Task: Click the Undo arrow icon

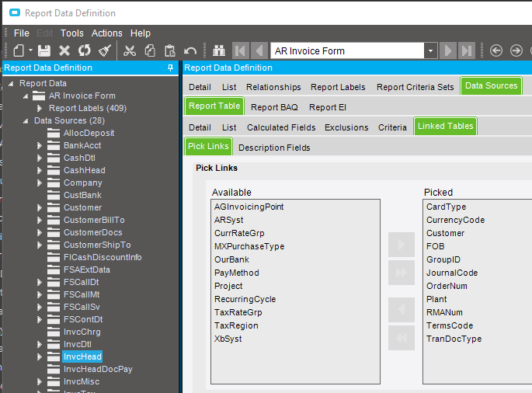Action: click(x=190, y=51)
